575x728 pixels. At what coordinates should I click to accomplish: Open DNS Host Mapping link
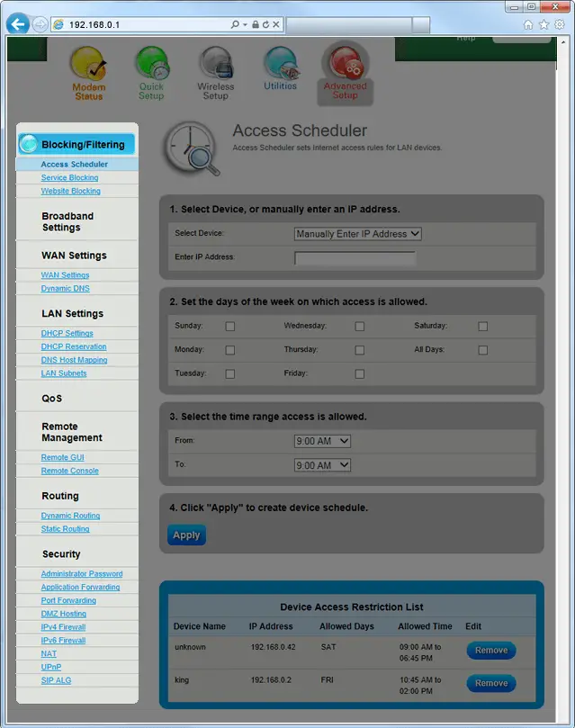pos(74,360)
